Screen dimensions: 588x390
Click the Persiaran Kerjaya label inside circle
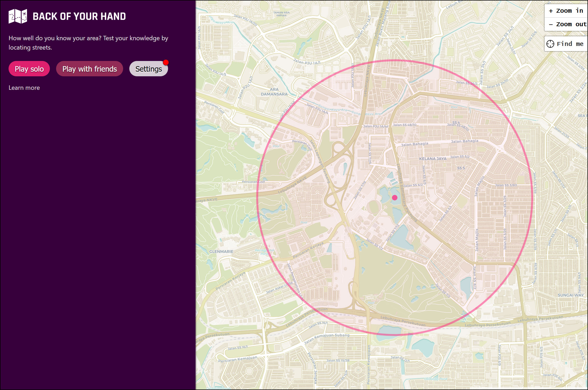click(x=308, y=250)
